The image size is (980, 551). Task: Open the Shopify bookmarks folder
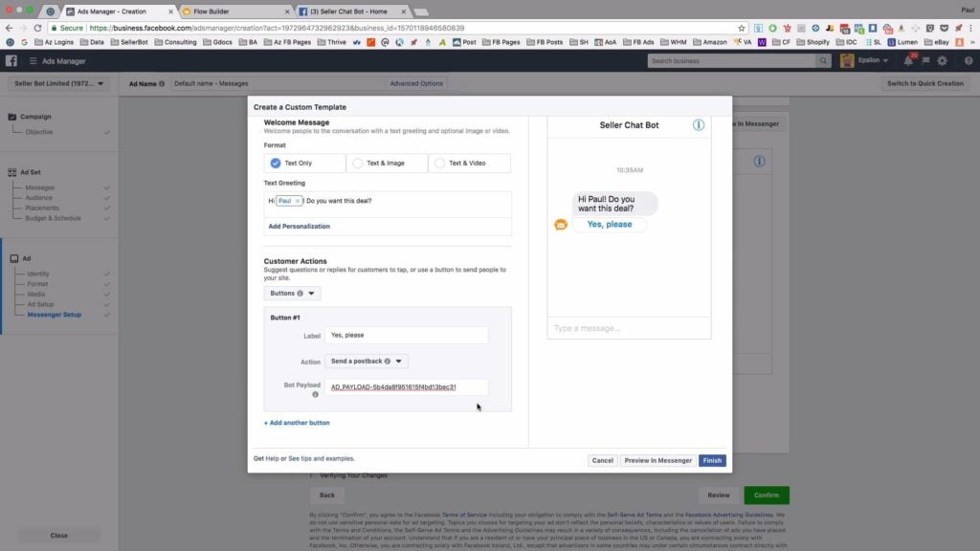(813, 42)
